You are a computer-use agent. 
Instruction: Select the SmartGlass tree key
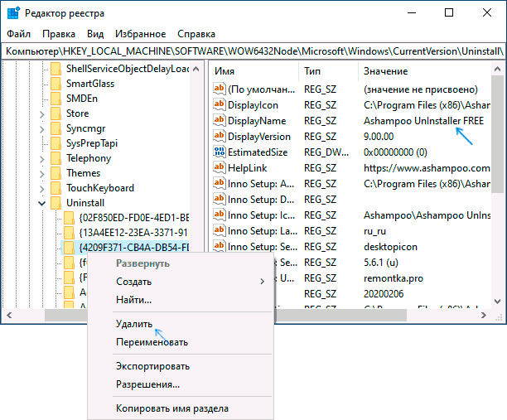tap(90, 84)
